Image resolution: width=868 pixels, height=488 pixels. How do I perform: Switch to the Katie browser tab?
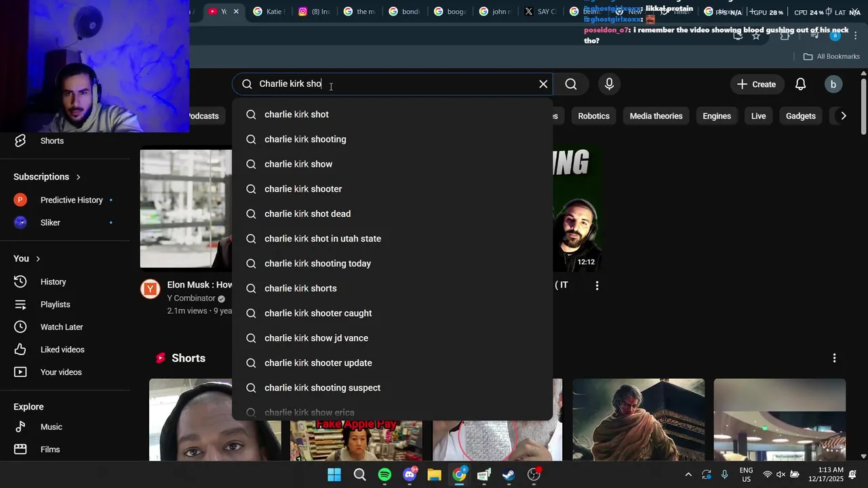(269, 12)
